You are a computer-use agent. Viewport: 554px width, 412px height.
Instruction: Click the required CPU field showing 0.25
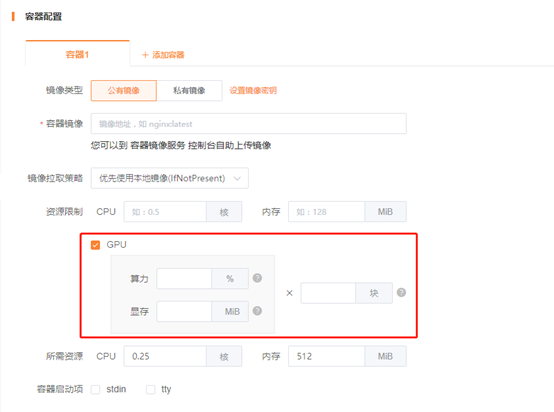point(165,356)
